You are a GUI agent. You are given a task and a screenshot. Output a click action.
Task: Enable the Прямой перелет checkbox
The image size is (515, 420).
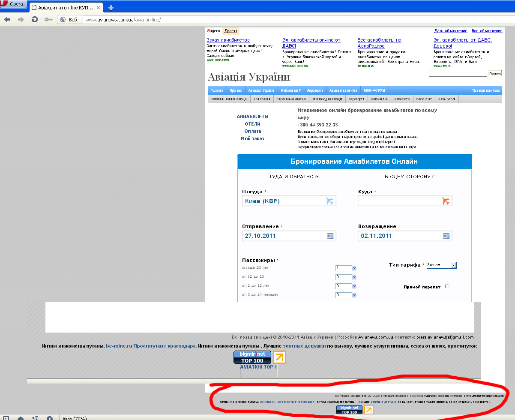click(x=447, y=286)
